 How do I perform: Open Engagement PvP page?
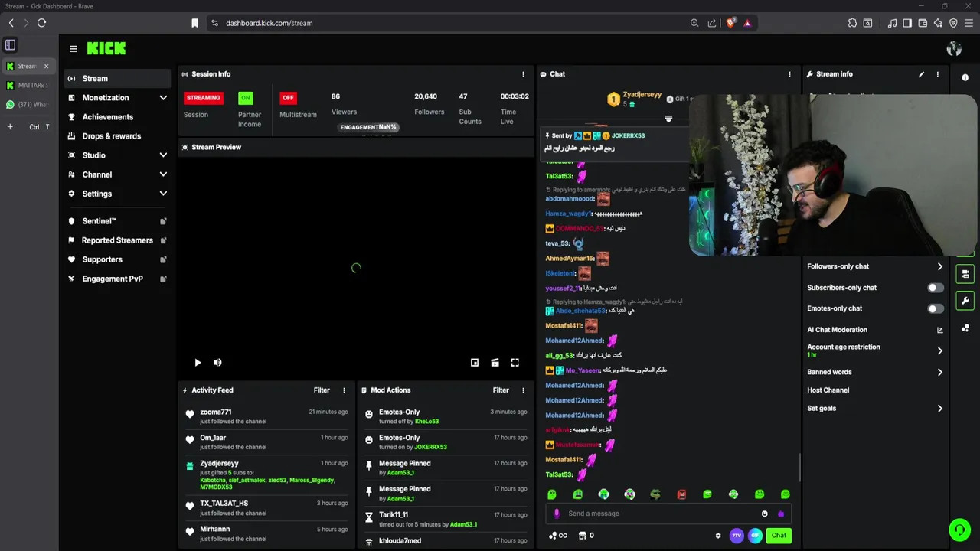[x=117, y=279]
